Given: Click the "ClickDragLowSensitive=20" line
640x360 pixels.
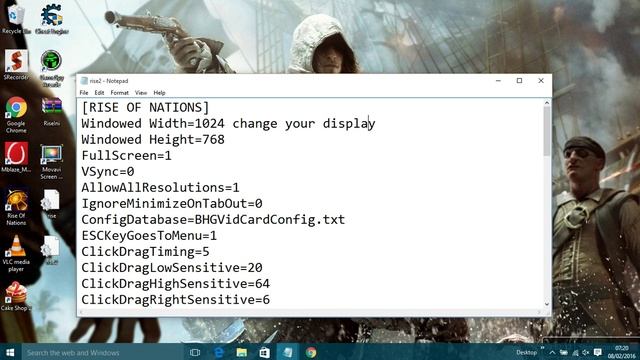Looking at the screenshot, I should tap(171, 267).
